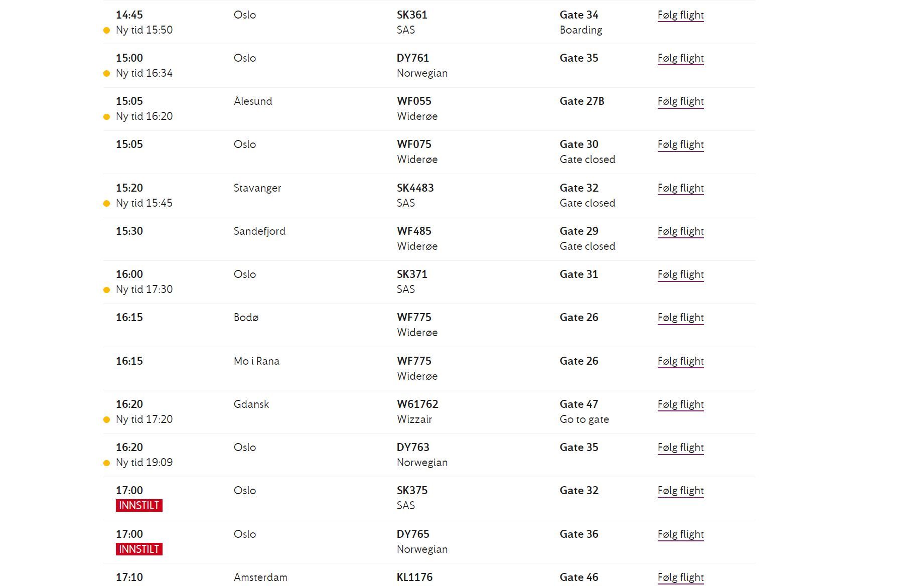Image resolution: width=897 pixels, height=588 pixels.
Task: Click the yellow delay dot for SK361
Action: [106, 31]
